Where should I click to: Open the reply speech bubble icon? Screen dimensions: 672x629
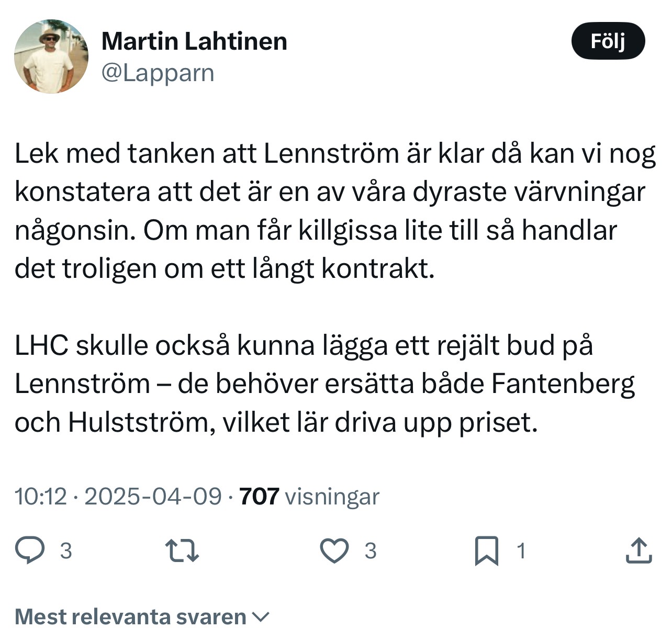coord(29,551)
